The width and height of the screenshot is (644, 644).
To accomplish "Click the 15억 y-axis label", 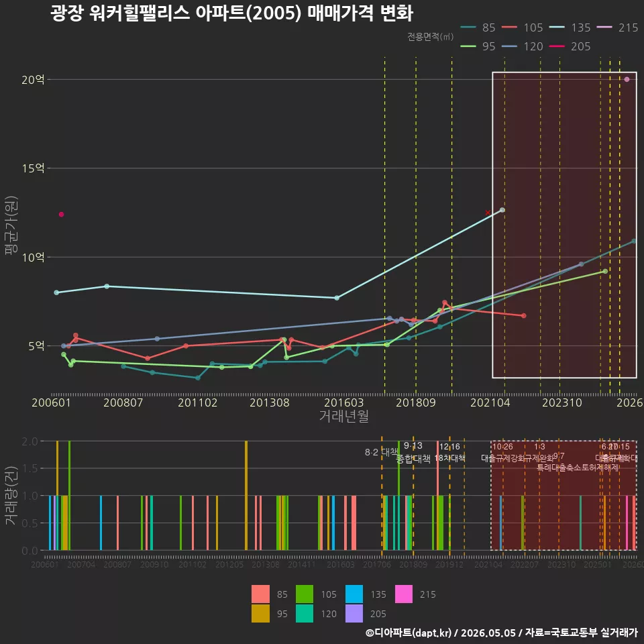I will pyautogui.click(x=33, y=168).
